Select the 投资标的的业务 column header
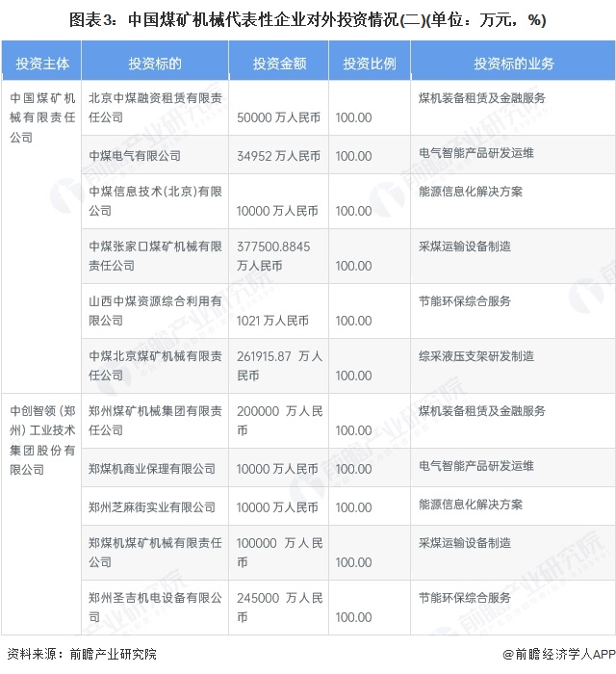The height and width of the screenshot is (674, 616). 512,64
